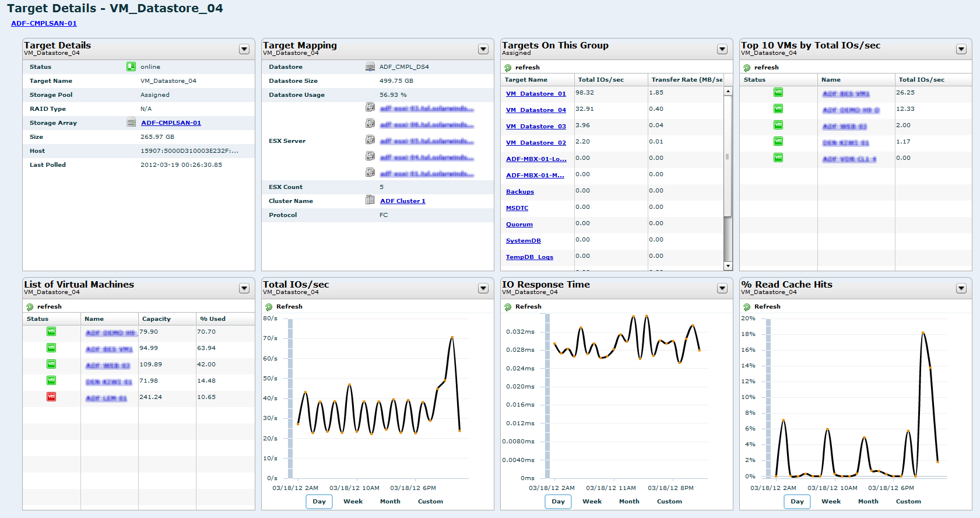Switch Total IOs/sec chart to Month

391,502
